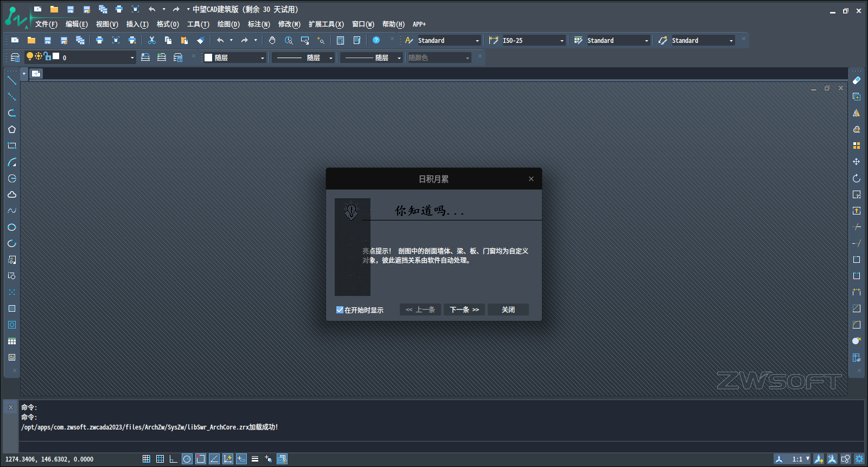The image size is (868, 467).
Task: Choose the Hatch tool in left toolbar
Action: (x=12, y=308)
